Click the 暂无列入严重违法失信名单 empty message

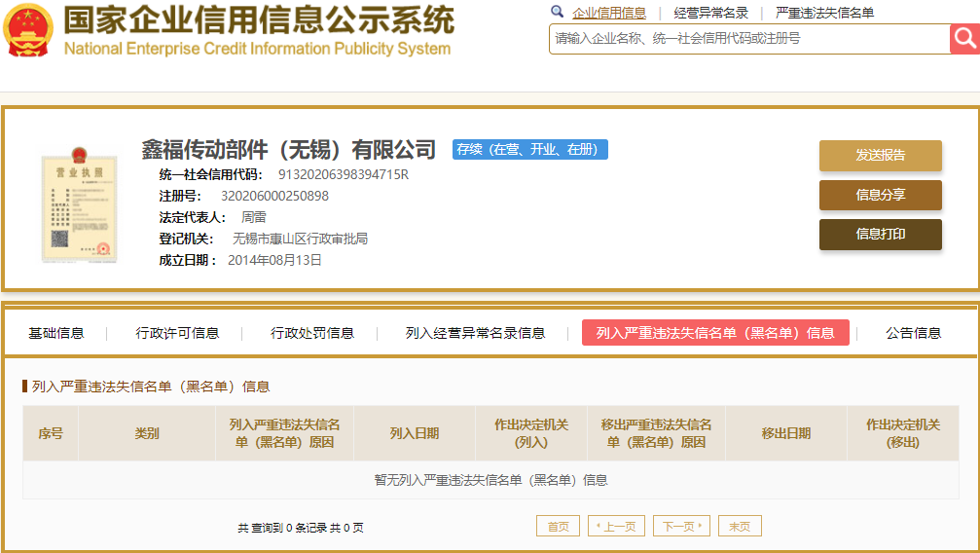490,480
